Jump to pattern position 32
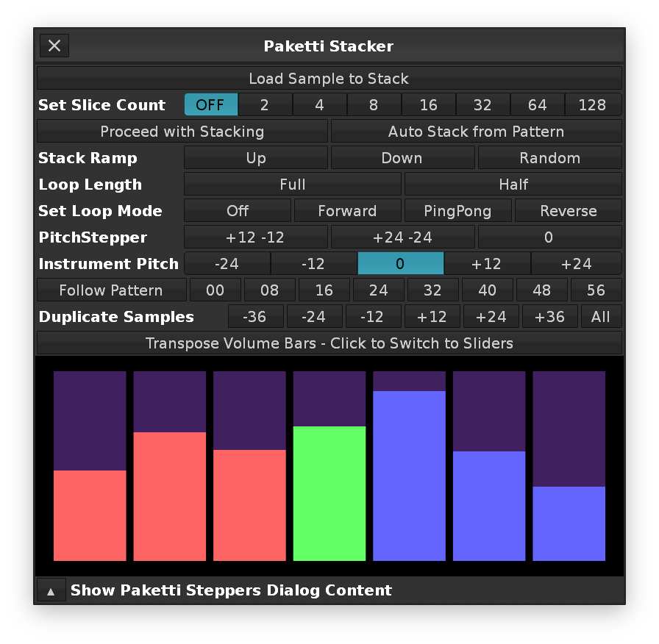Viewport: 659px width, 644px height. [x=432, y=290]
